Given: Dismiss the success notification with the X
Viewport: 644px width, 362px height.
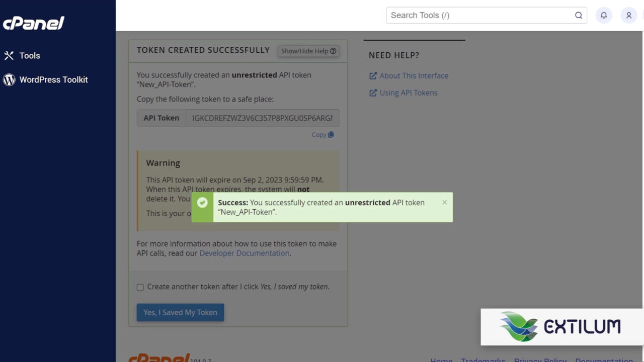Looking at the screenshot, I should [x=444, y=202].
